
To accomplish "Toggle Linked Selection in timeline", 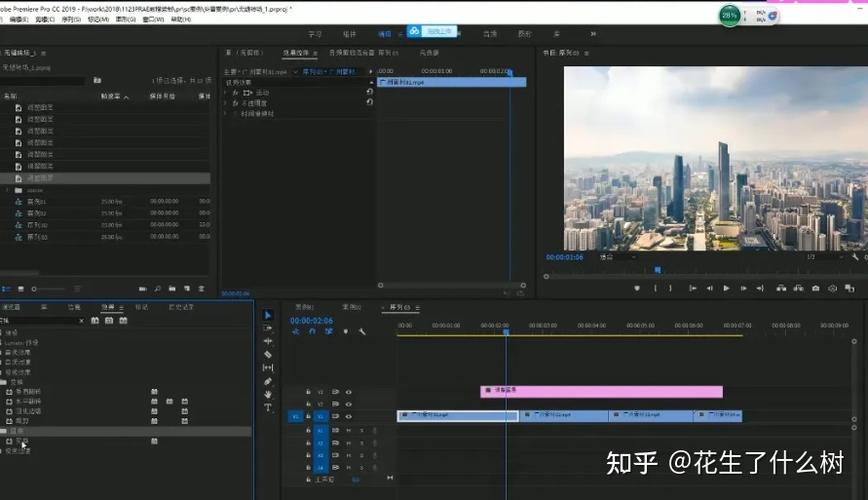I will tap(329, 331).
